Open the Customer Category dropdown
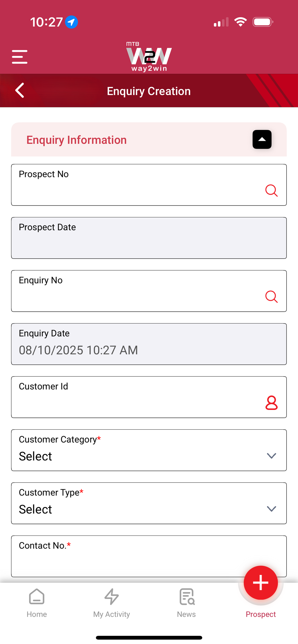This screenshot has height=644, width=298. pos(149,450)
